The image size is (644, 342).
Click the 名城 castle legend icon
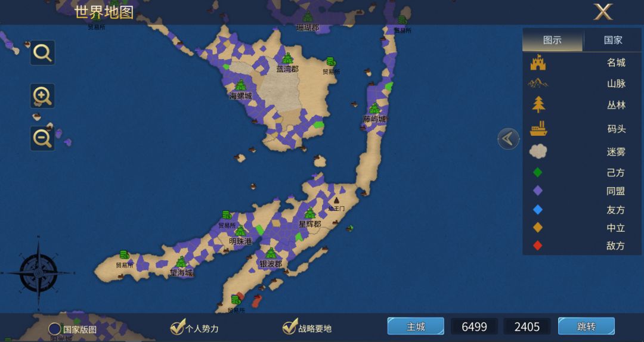point(538,63)
